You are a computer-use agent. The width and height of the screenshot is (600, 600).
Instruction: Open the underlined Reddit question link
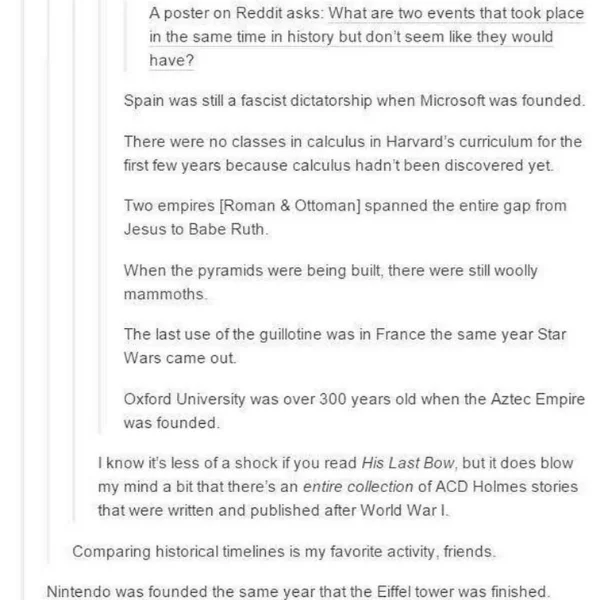pos(367,37)
